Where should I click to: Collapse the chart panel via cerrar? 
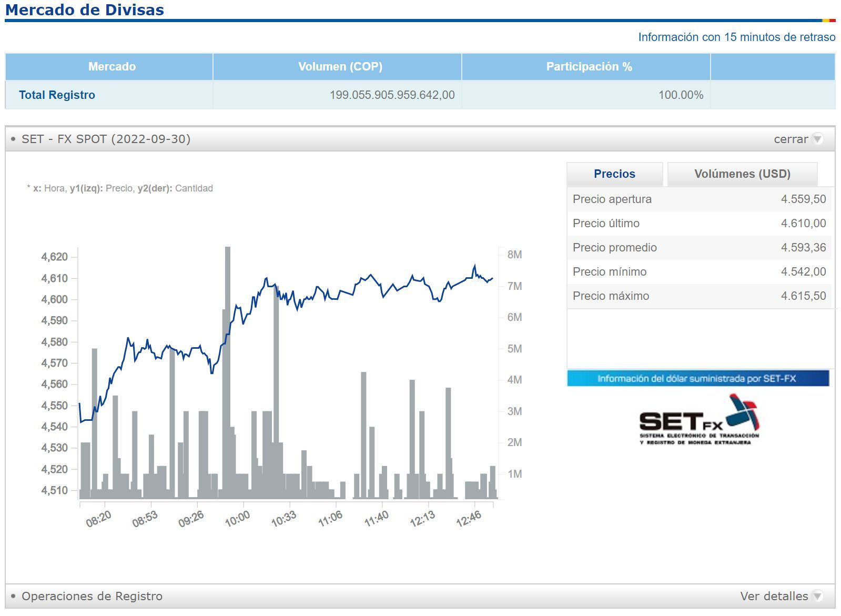tap(791, 139)
